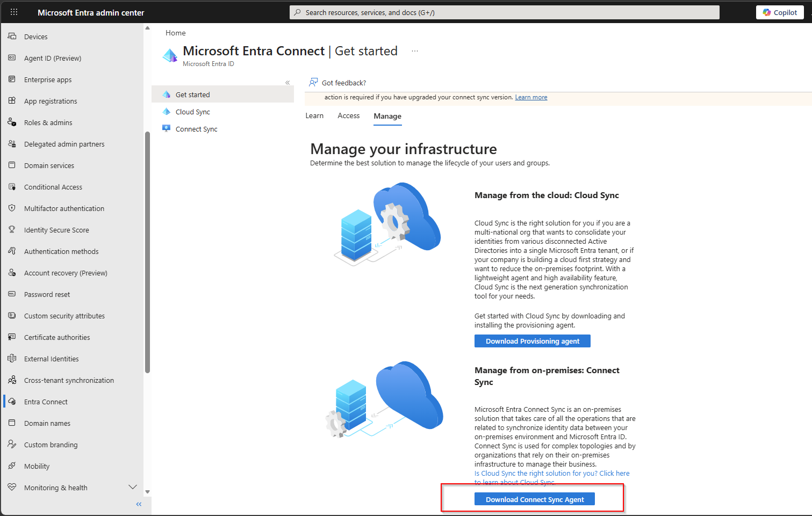Select Cross-tenant synchronization

69,380
